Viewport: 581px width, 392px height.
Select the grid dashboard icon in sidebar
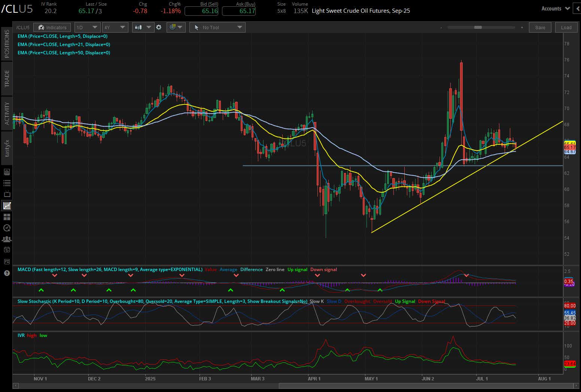tap(7, 216)
